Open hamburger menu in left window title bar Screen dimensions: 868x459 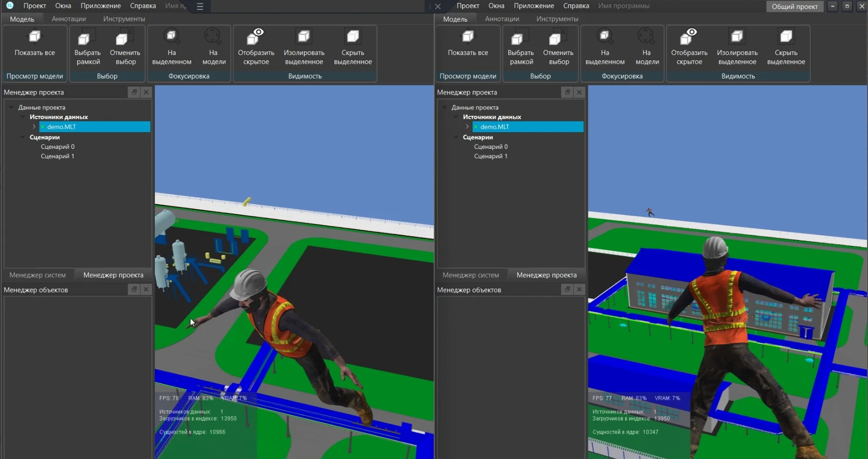click(x=200, y=6)
